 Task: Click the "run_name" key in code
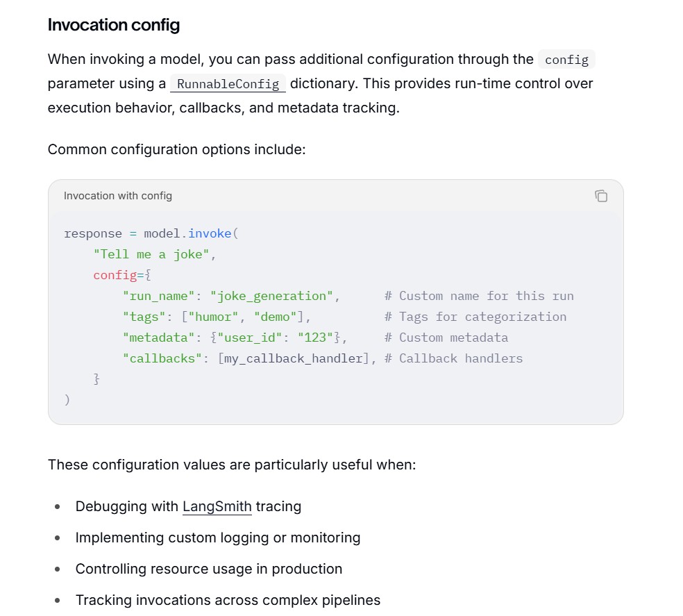tap(158, 296)
